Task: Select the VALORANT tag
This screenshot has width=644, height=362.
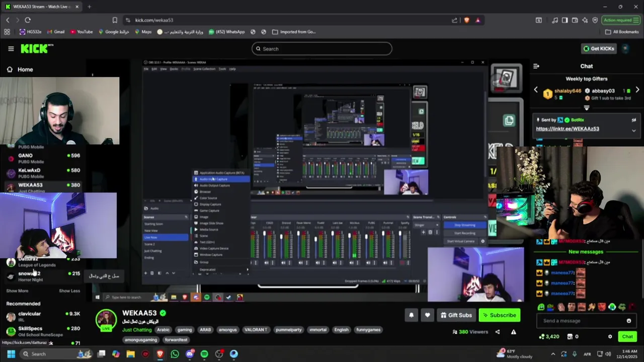Action: pyautogui.click(x=256, y=330)
